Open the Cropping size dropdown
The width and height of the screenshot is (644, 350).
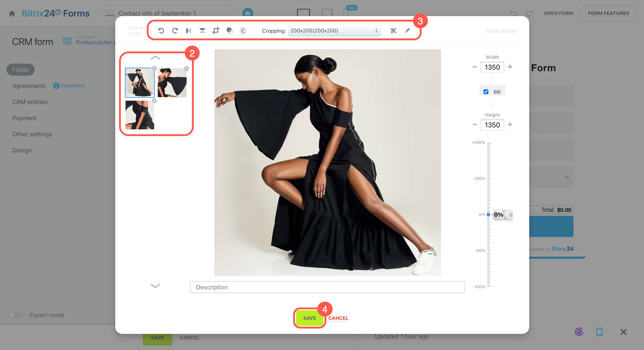pyautogui.click(x=334, y=30)
